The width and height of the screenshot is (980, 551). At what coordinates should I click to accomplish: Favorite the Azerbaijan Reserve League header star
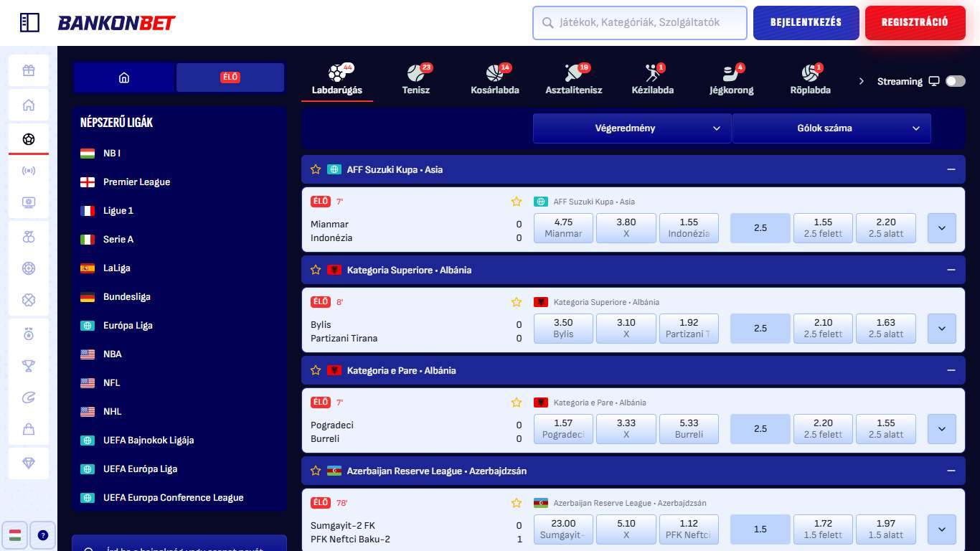point(316,471)
